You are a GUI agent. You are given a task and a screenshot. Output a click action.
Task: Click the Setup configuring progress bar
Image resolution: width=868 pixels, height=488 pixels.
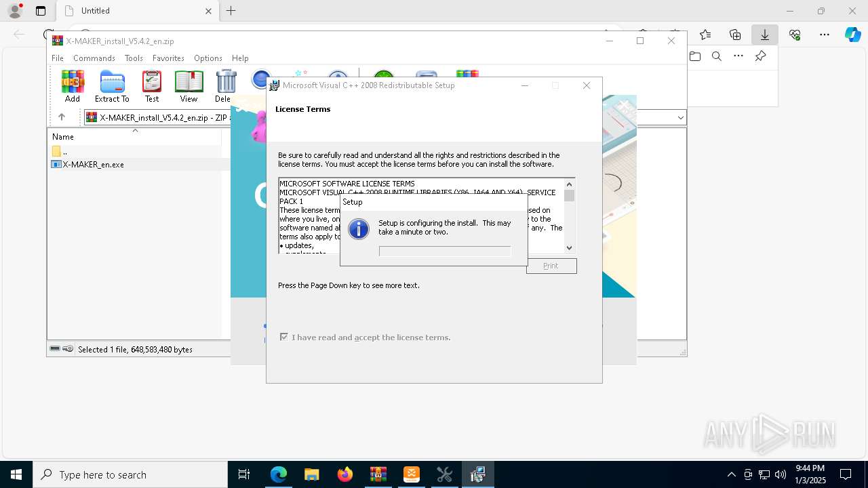445,251
